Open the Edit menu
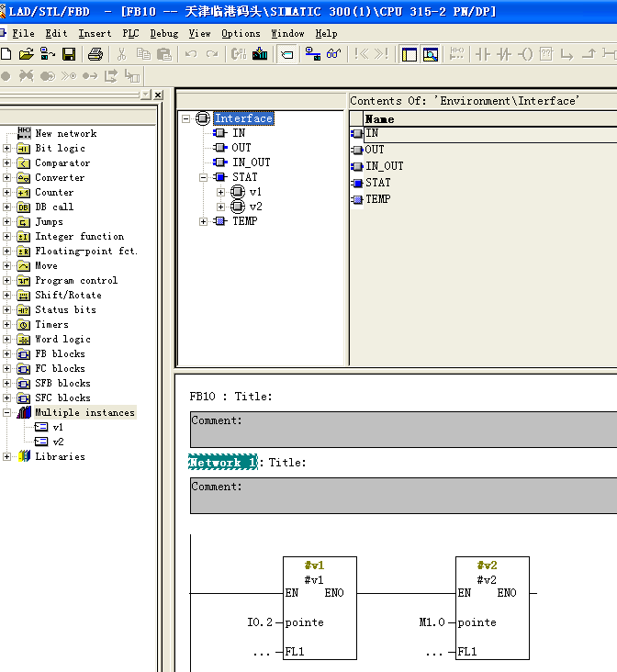This screenshot has width=617, height=672. click(x=56, y=33)
